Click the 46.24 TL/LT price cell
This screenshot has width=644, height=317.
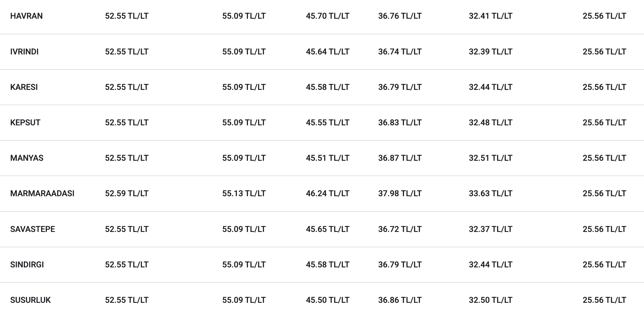[328, 193]
